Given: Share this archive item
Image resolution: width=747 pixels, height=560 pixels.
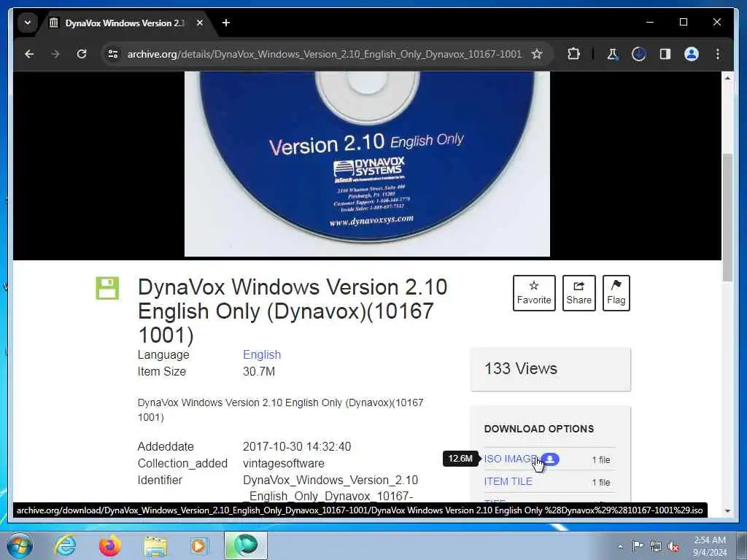Looking at the screenshot, I should point(578,293).
